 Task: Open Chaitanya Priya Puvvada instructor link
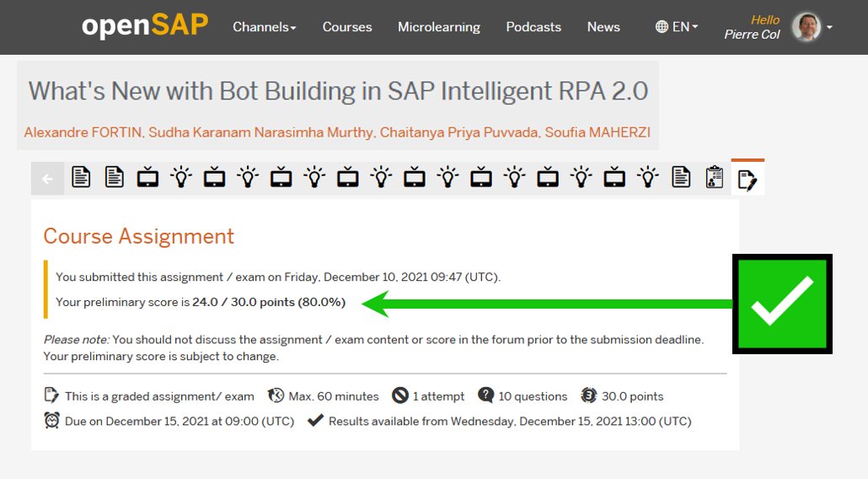pyautogui.click(x=459, y=132)
